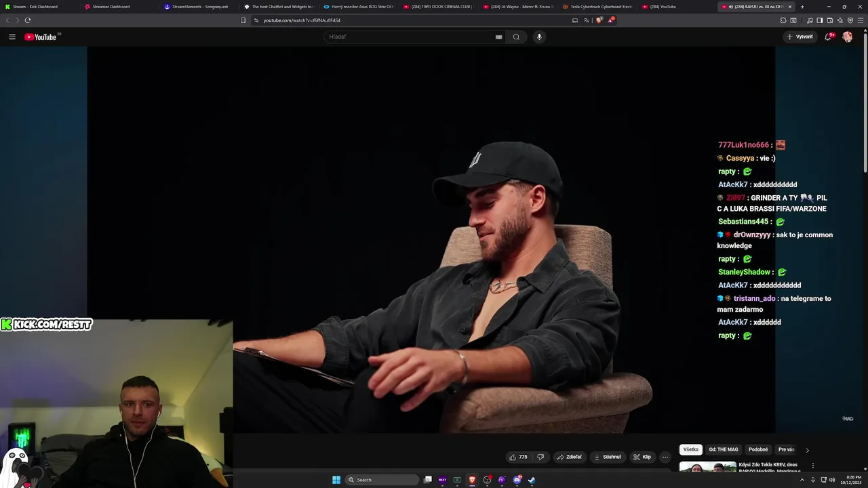868x488 pixels.
Task: Open the YouTube account avatar menu
Action: [x=847, y=37]
